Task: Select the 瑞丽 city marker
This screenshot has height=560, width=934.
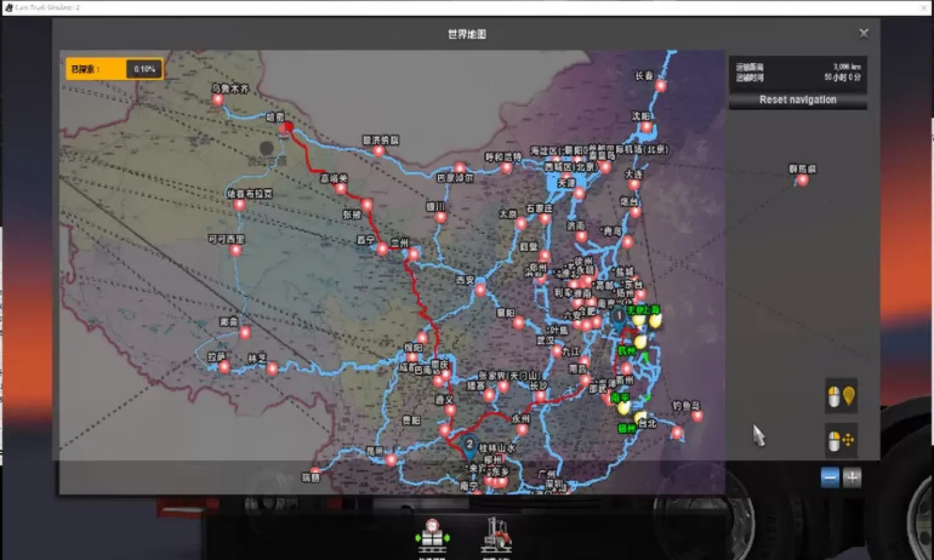Action: (316, 471)
